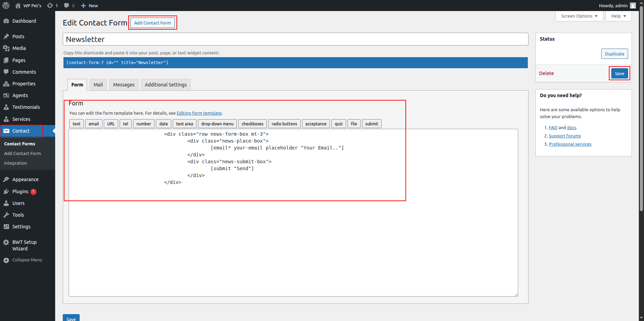Click the Newsletter title input field

pyautogui.click(x=295, y=39)
